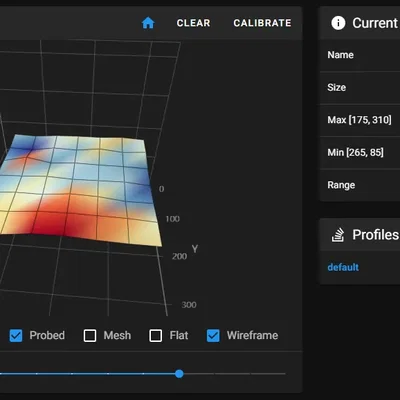Uncheck the Probed checkbox
400x400 pixels.
(x=16, y=336)
